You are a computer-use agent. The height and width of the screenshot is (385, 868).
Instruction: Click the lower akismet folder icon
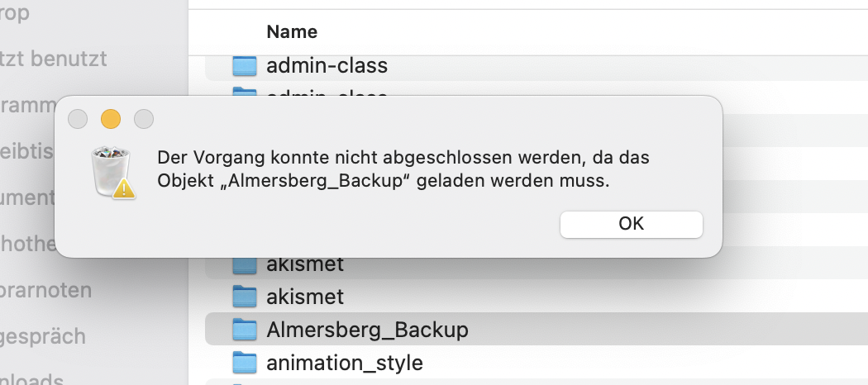tap(246, 295)
